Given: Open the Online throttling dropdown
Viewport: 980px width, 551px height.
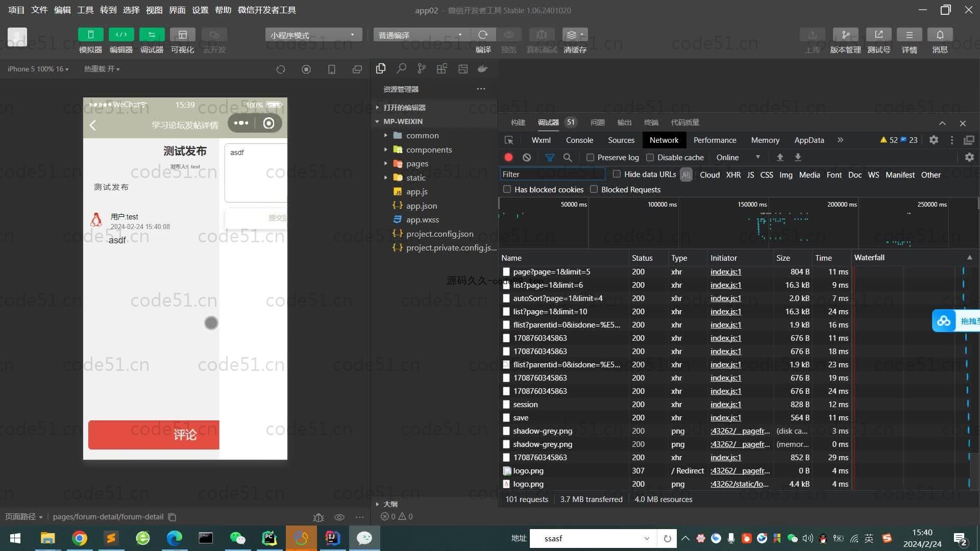Looking at the screenshot, I should pyautogui.click(x=738, y=158).
